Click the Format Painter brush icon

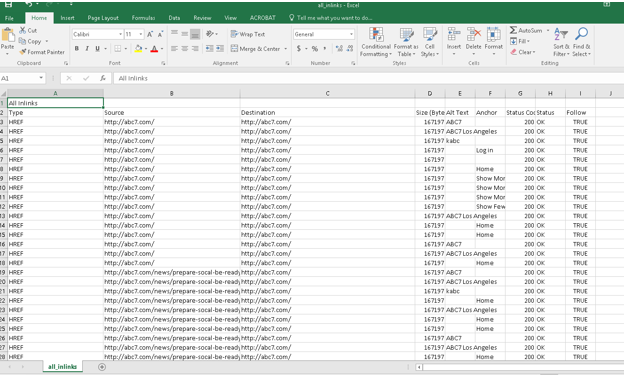tap(23, 52)
